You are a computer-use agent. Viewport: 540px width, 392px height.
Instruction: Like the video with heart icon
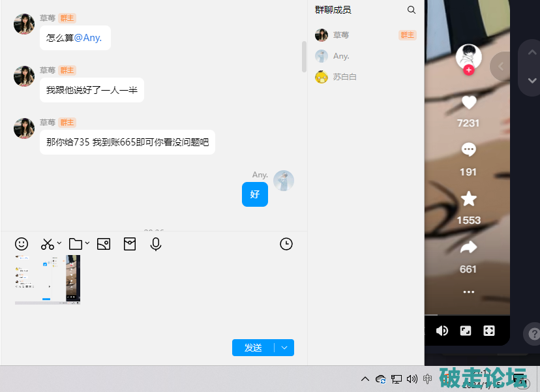(468, 102)
